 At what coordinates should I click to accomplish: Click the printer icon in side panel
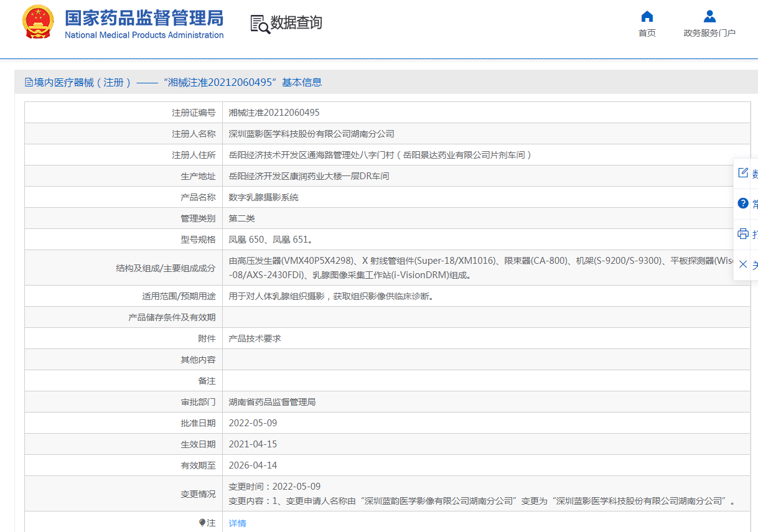click(x=742, y=234)
